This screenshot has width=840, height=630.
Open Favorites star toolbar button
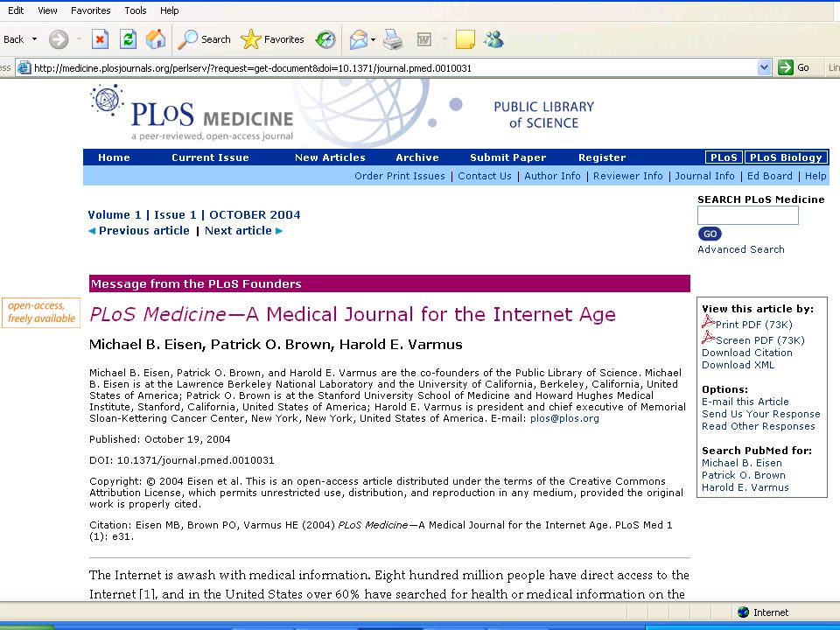point(272,39)
